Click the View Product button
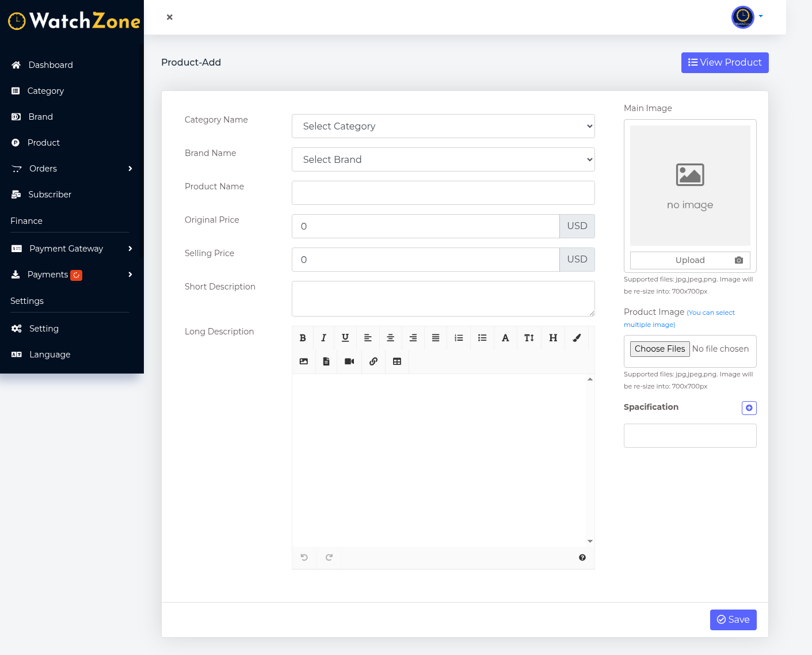The image size is (812, 655). [x=725, y=63]
